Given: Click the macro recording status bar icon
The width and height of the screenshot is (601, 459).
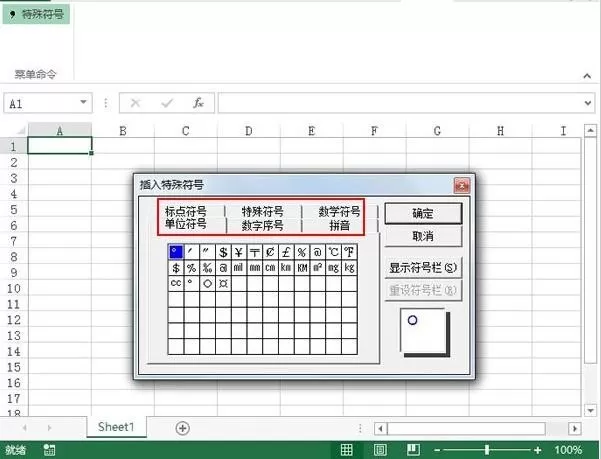Looking at the screenshot, I should pos(49,450).
